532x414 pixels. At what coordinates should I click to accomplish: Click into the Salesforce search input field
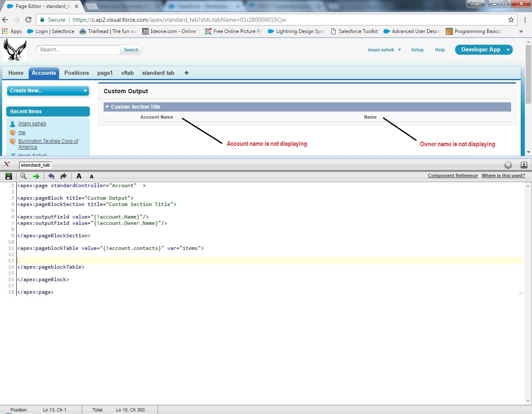click(78, 50)
